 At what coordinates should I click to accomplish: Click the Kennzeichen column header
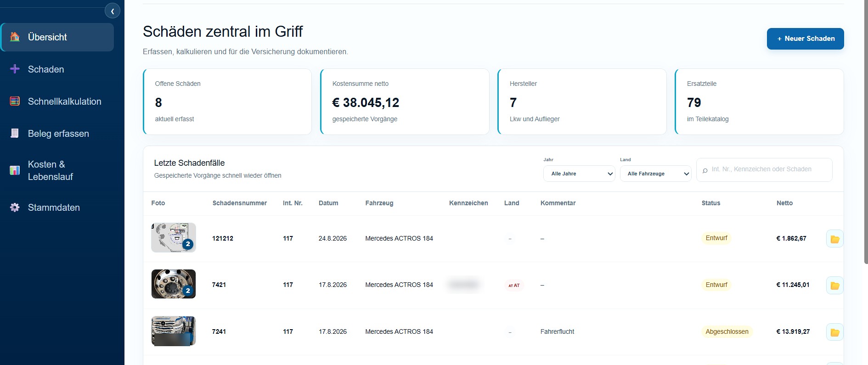(468, 203)
